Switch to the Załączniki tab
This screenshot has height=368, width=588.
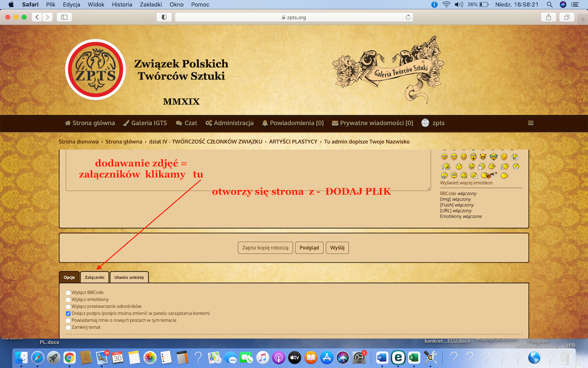[x=94, y=277]
